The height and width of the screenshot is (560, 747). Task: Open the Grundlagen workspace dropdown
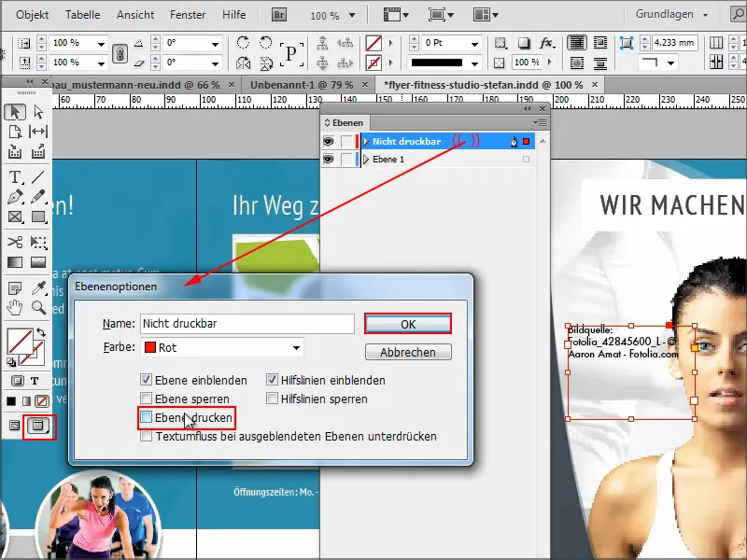(x=671, y=14)
